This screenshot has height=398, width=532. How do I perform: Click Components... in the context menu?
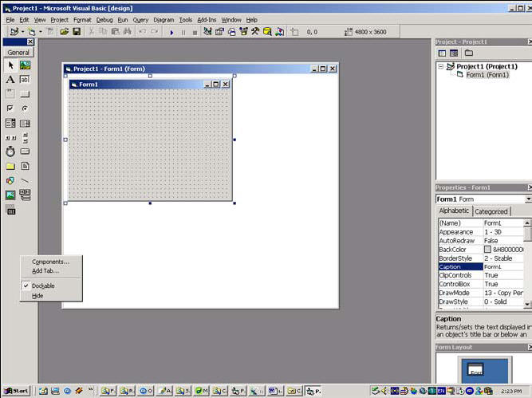pyautogui.click(x=50, y=262)
